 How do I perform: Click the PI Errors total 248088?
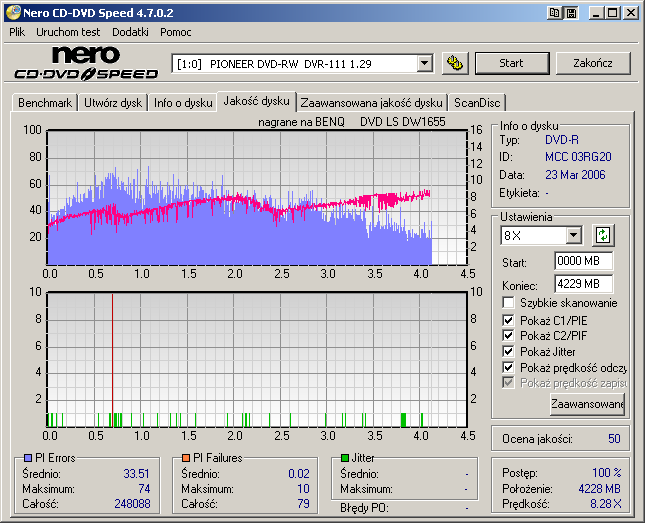(x=132, y=504)
